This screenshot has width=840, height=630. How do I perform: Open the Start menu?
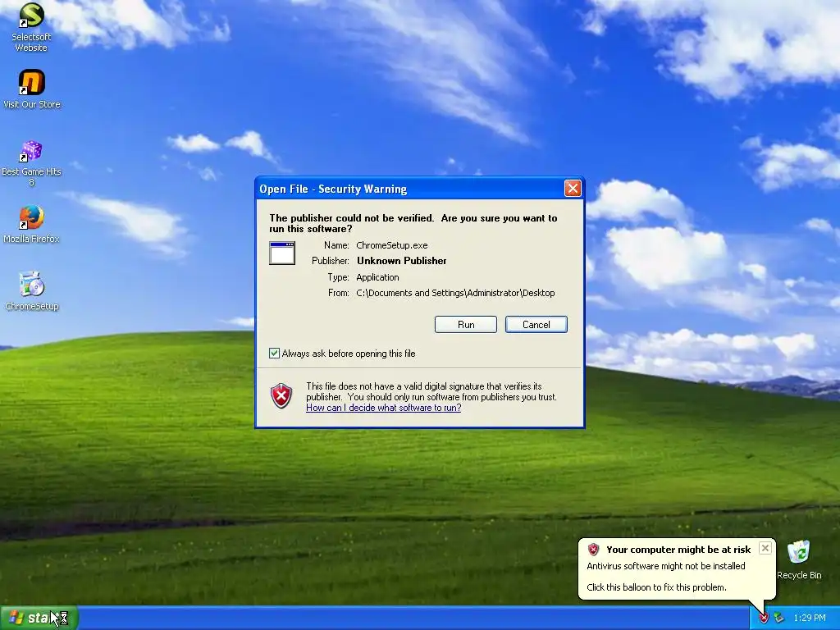click(39, 618)
